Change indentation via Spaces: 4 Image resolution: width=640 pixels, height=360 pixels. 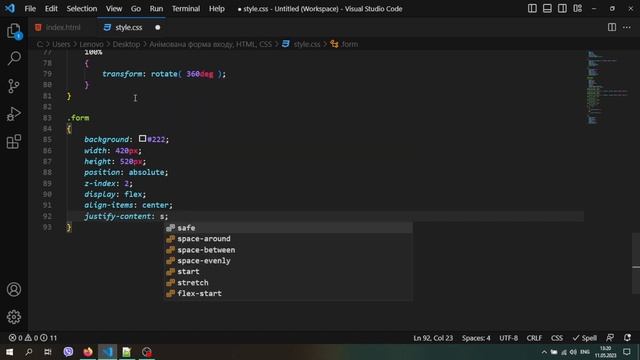(x=476, y=338)
